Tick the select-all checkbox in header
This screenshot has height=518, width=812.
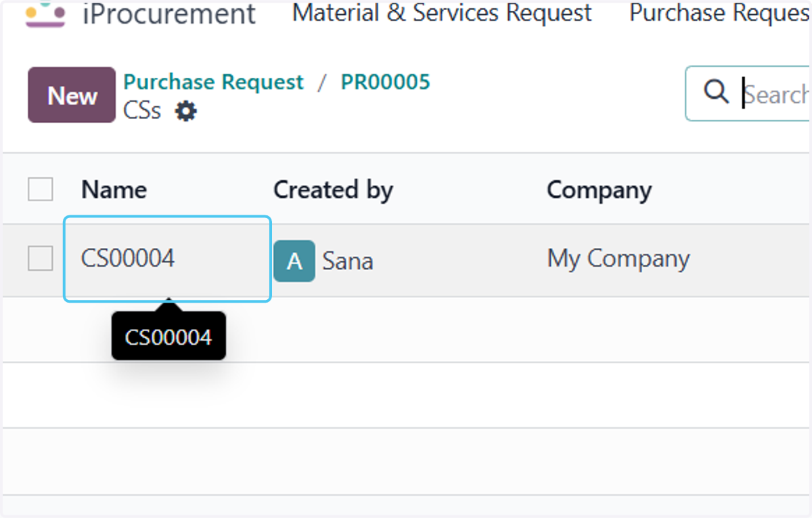pyautogui.click(x=41, y=189)
